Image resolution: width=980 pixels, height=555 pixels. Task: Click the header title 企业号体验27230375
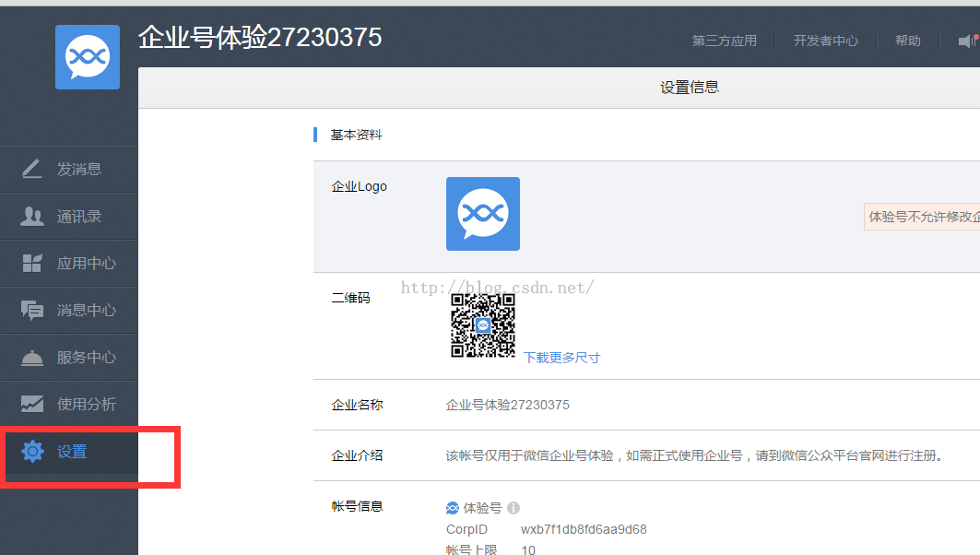[260, 38]
